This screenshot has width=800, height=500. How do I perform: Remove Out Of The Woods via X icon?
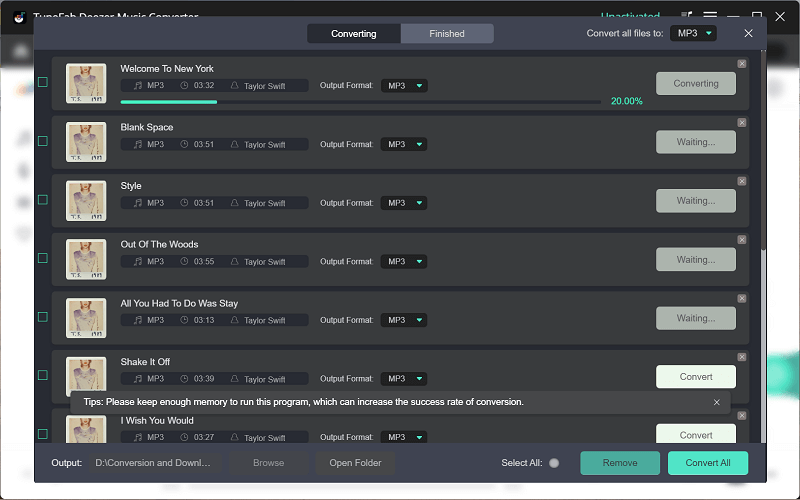741,239
